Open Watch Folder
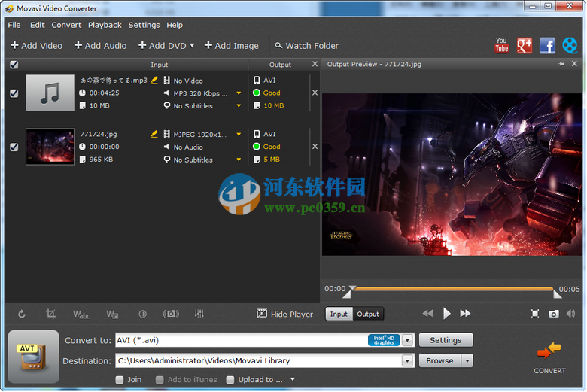587x392 pixels. click(x=306, y=46)
